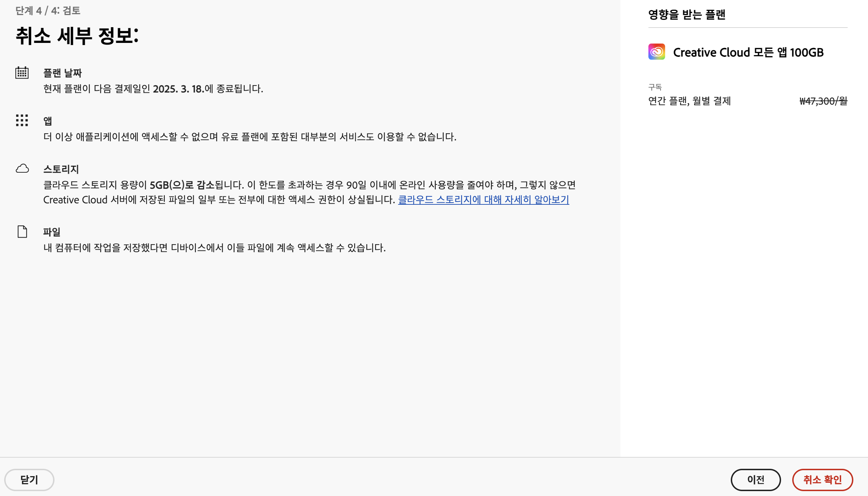Click the 연간 플랜, 월별 결제 text
868x496 pixels.
coord(689,101)
